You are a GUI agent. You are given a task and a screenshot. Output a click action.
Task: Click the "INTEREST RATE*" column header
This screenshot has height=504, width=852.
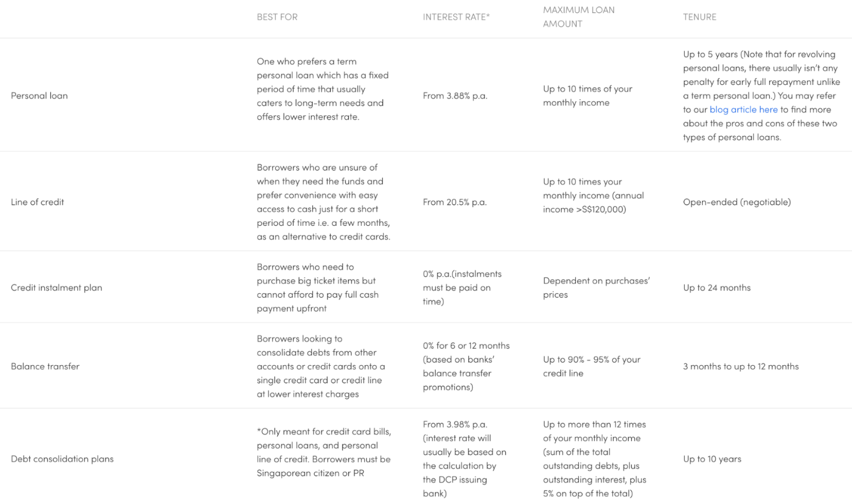pyautogui.click(x=456, y=17)
